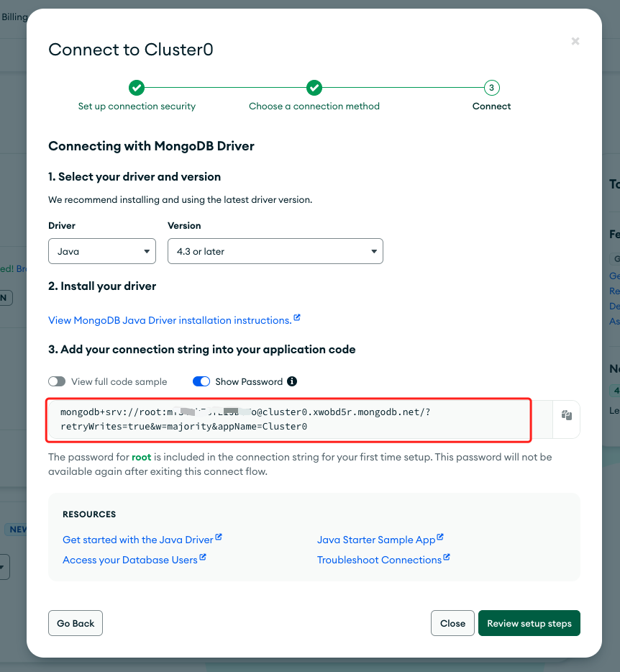Enable the View full code sample toggle

pyautogui.click(x=57, y=381)
